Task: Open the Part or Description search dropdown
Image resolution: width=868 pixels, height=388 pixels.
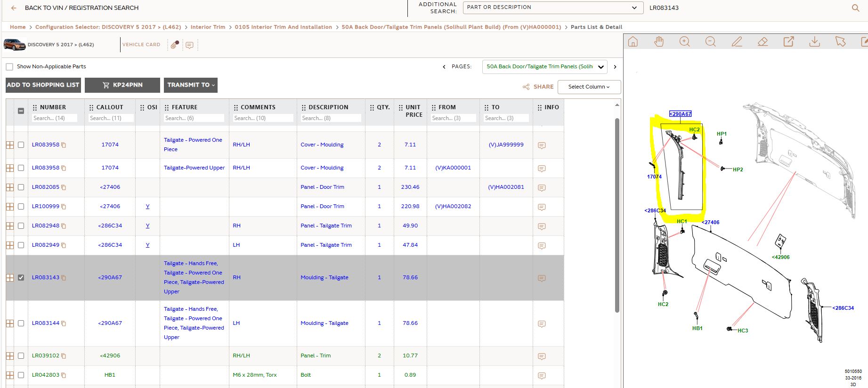Action: click(x=553, y=8)
